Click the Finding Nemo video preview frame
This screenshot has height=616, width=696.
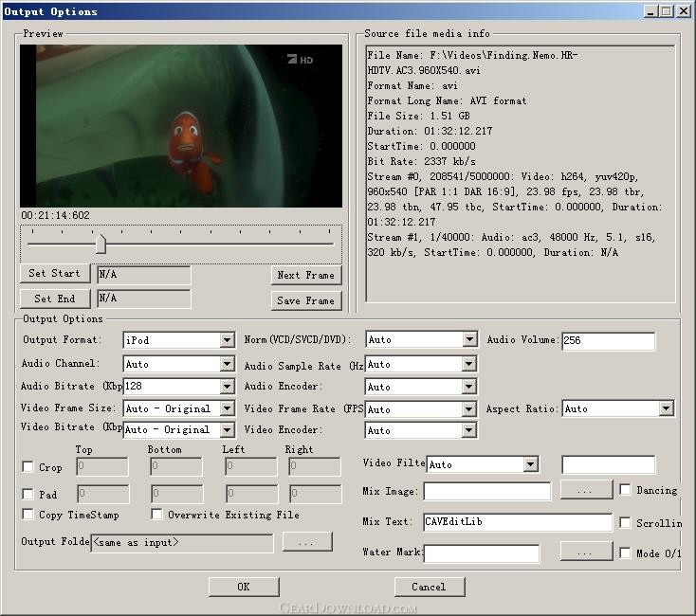tap(181, 125)
